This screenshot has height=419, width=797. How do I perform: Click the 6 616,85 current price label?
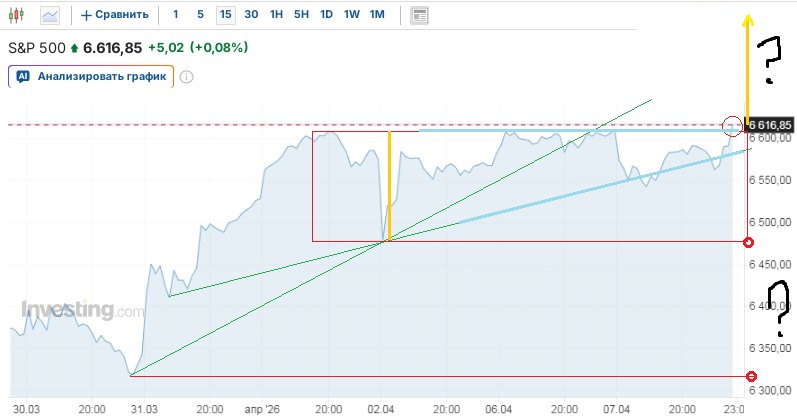[770, 125]
